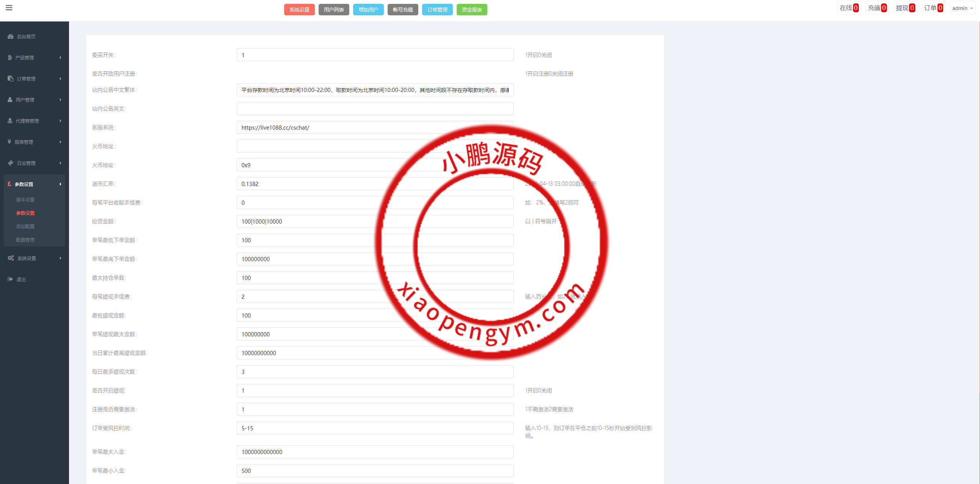Select the 配置管理 submenu item
The image size is (980, 484).
coord(25,240)
